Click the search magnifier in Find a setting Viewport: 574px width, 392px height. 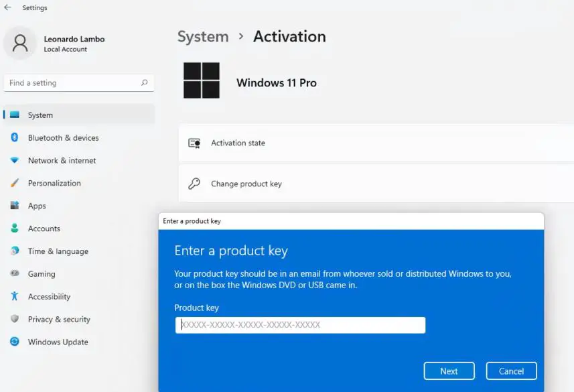144,82
